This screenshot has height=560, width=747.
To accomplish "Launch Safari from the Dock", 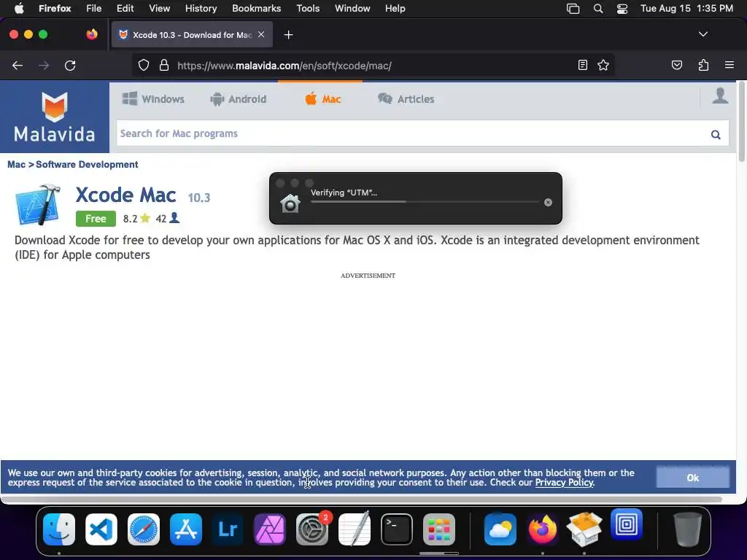I will tap(144, 529).
